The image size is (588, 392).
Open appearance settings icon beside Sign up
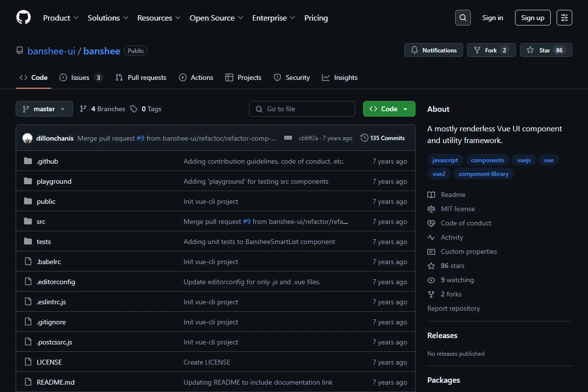point(564,18)
